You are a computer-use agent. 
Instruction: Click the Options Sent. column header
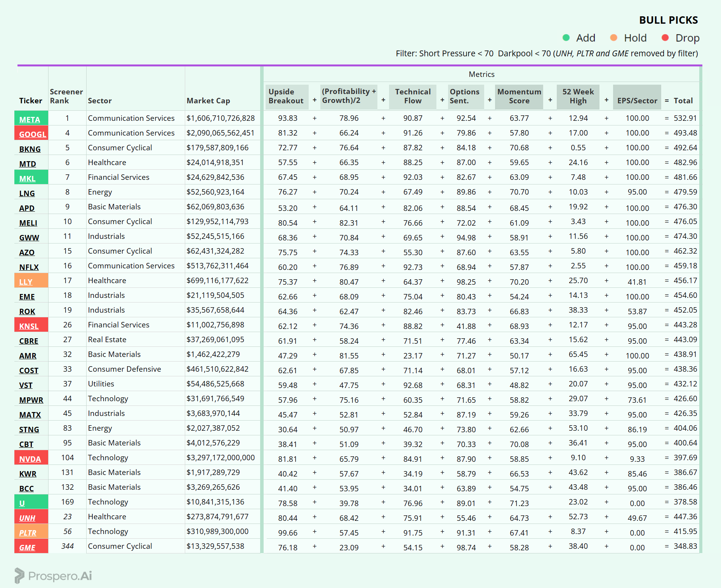pos(465,96)
